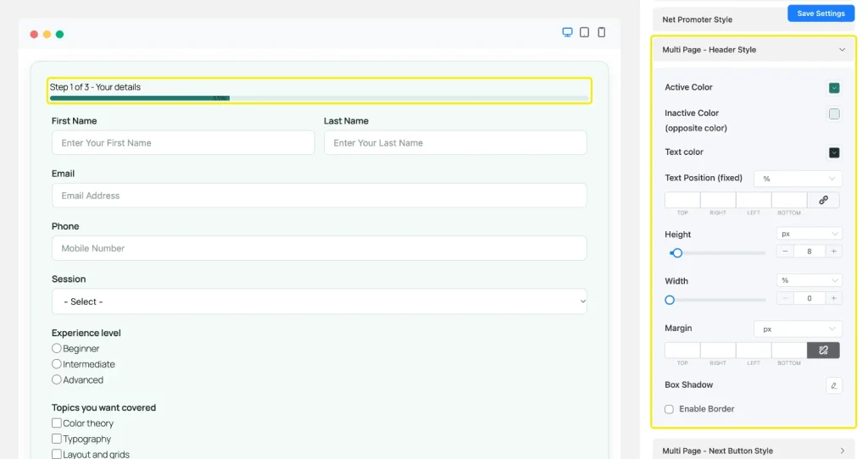This screenshot has height=459, width=868.
Task: Open Margin unit px dropdown
Action: pyautogui.click(x=798, y=329)
